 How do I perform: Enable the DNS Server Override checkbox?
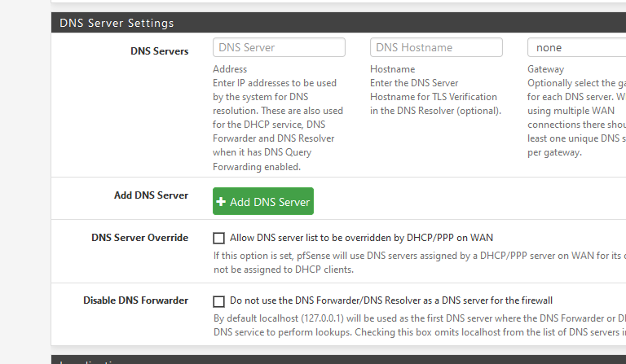pos(218,238)
